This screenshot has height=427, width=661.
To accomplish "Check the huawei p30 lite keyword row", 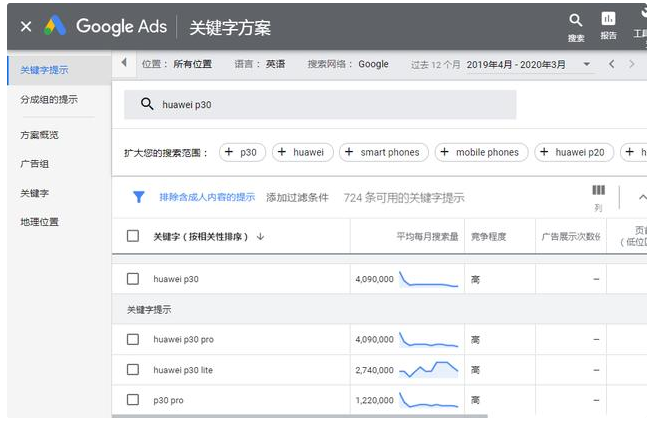I will tap(133, 370).
